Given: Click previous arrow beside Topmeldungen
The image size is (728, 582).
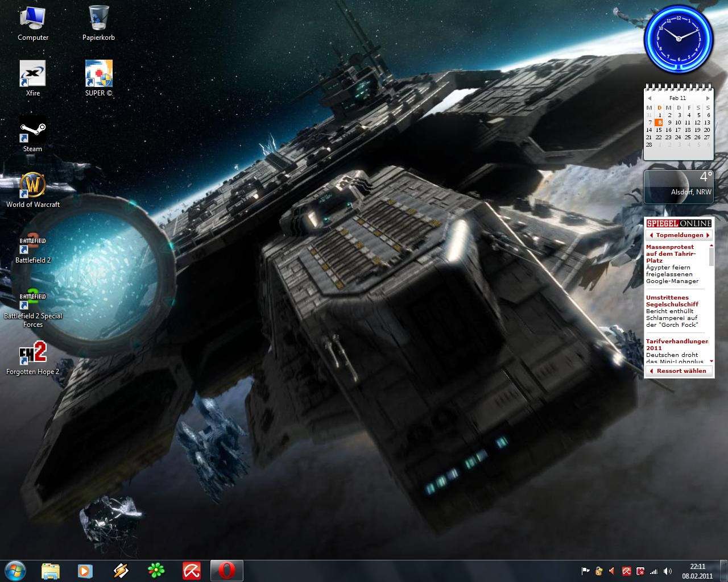Looking at the screenshot, I should [651, 235].
